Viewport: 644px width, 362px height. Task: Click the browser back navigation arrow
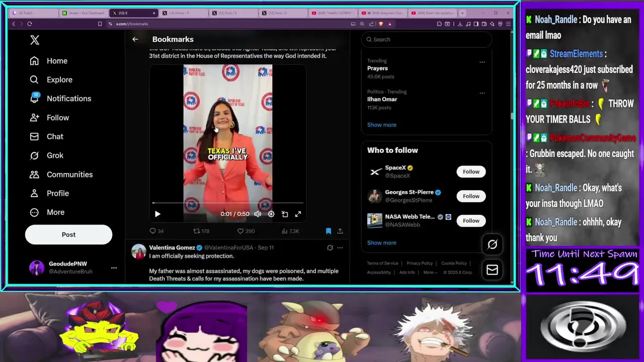click(x=14, y=24)
